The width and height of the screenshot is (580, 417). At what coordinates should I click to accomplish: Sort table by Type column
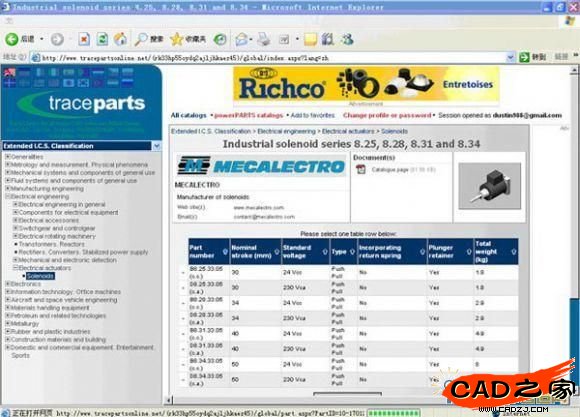click(x=352, y=252)
